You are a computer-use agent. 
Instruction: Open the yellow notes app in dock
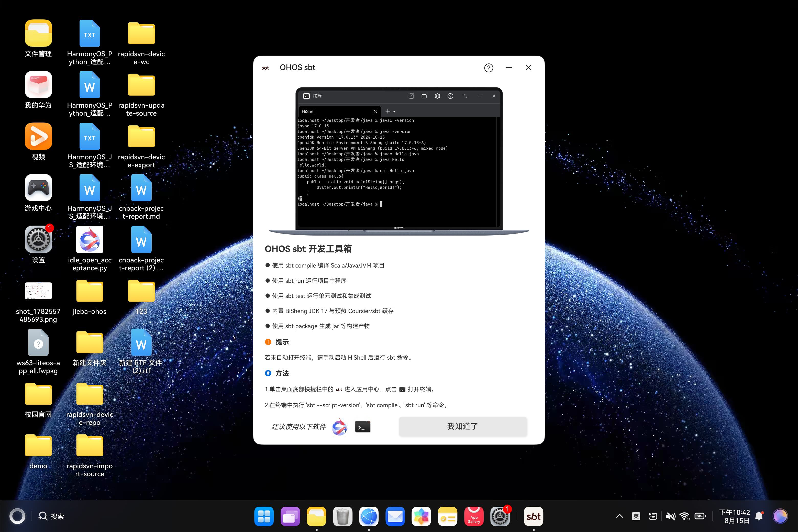[x=448, y=516]
